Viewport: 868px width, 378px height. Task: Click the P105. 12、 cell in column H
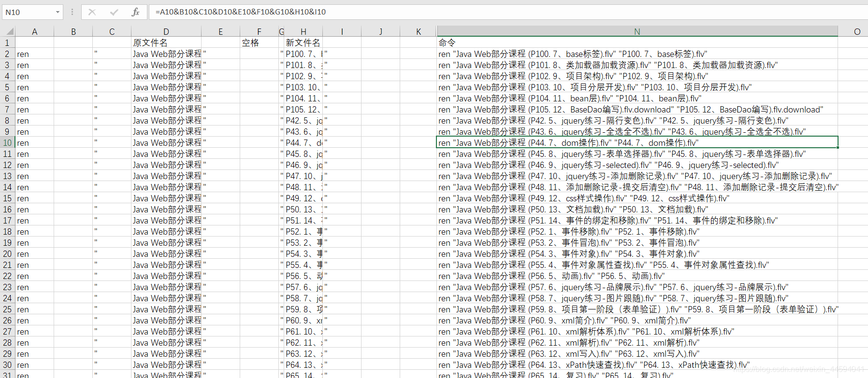[x=304, y=110]
